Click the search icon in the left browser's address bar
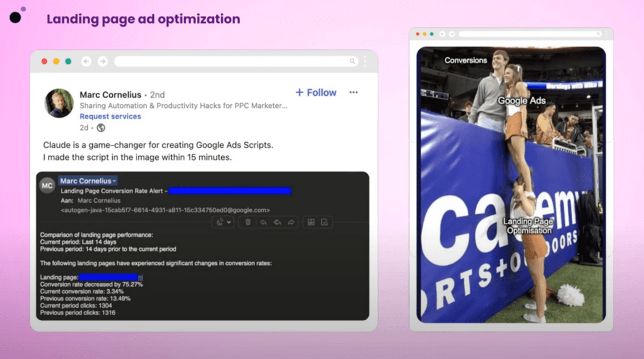The image size is (644, 359). point(352,61)
